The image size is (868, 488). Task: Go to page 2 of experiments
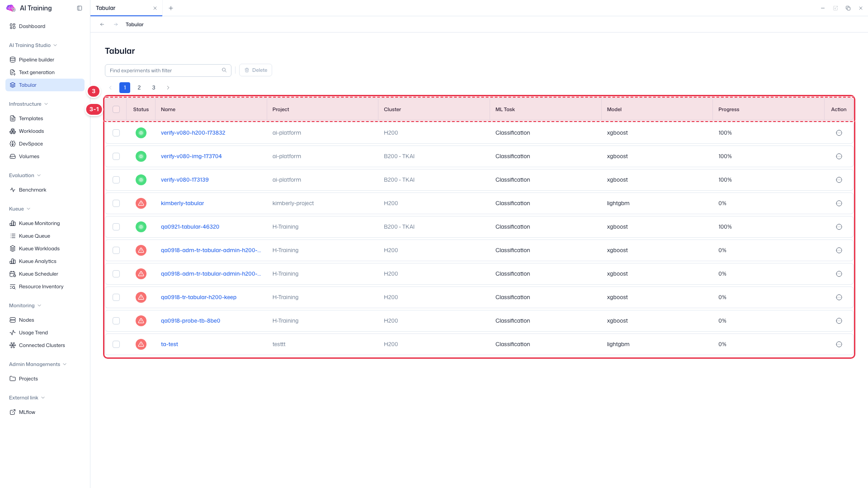[139, 88]
